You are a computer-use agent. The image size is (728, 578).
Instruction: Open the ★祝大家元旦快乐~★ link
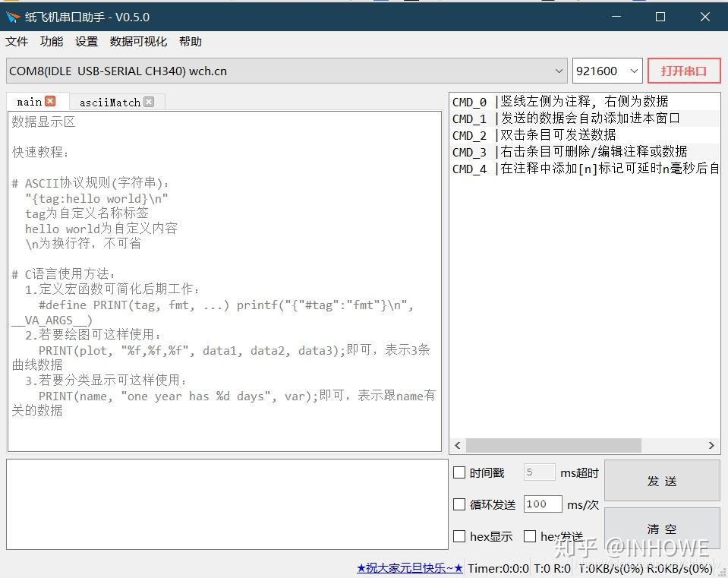click(x=410, y=568)
